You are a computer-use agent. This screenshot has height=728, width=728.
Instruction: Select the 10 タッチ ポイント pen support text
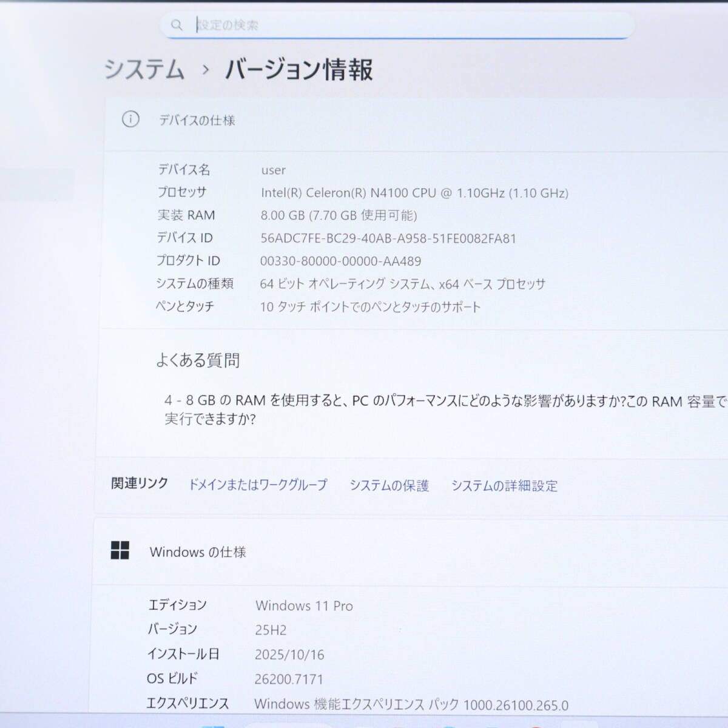click(370, 307)
